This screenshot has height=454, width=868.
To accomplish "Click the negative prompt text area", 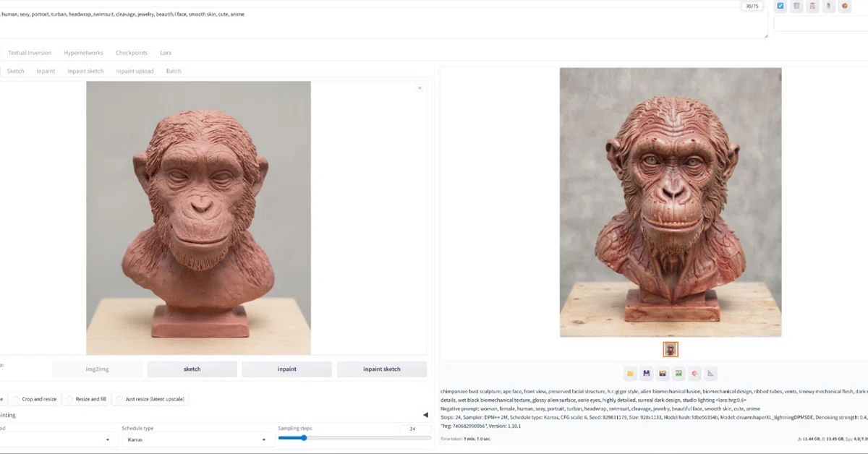I will [383, 22].
